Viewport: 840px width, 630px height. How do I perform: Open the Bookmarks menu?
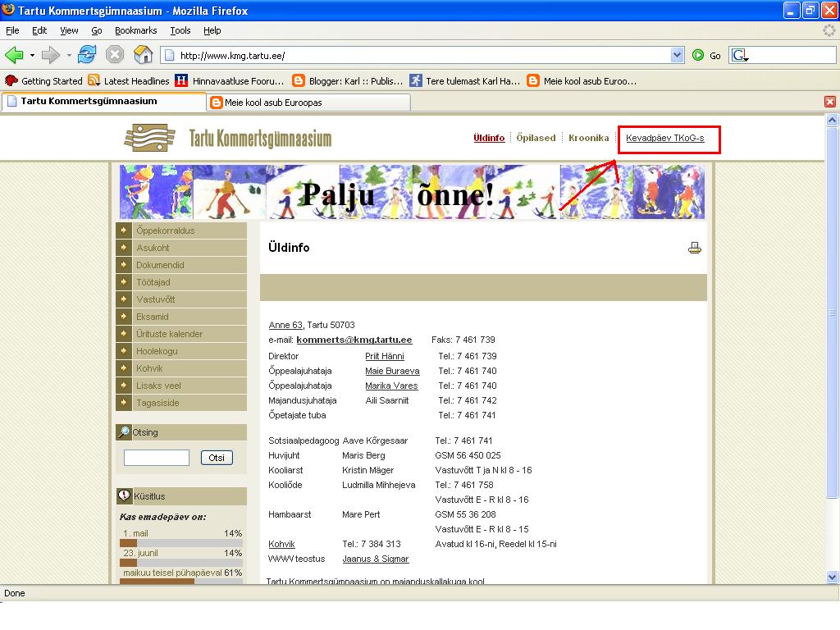coord(135,30)
